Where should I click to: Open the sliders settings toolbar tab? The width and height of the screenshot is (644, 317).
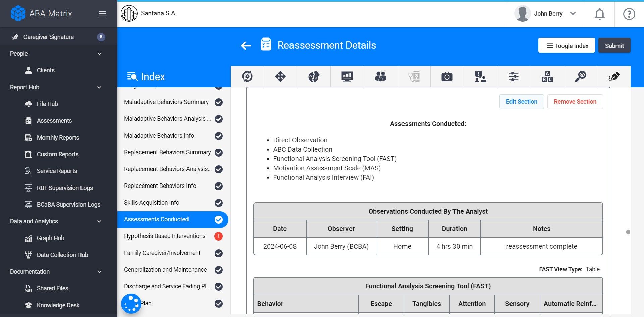point(514,76)
